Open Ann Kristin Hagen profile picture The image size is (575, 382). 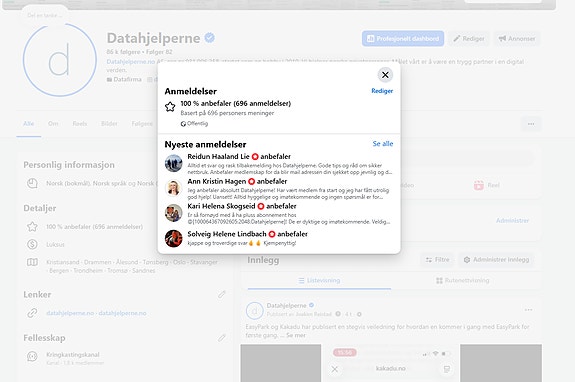[x=173, y=188]
